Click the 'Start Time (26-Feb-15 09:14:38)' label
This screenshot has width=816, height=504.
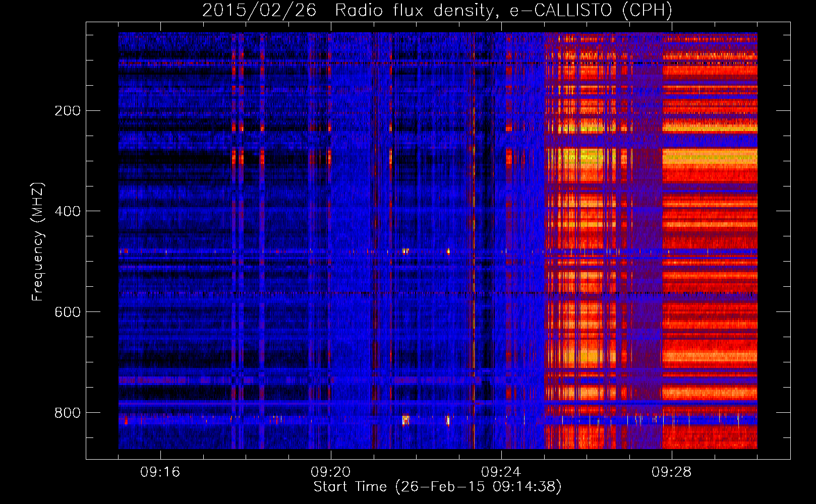[x=437, y=487]
